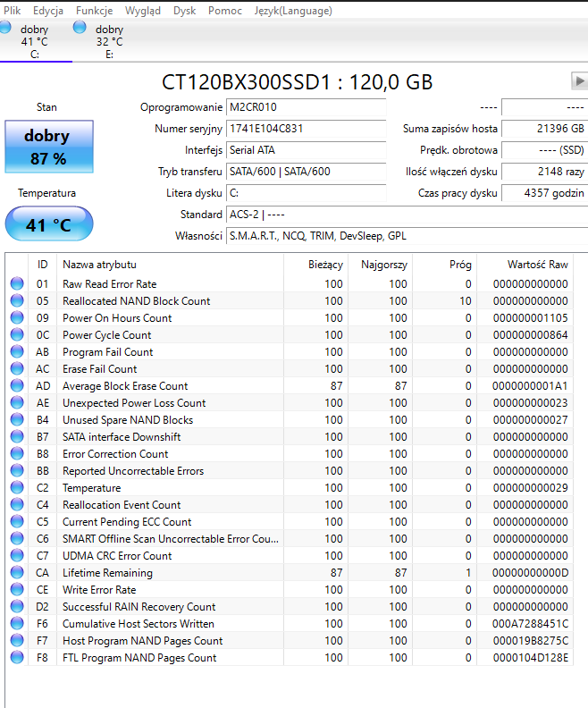Click status orb of Lifetime Remaining
This screenshot has height=708, width=588.
17,572
